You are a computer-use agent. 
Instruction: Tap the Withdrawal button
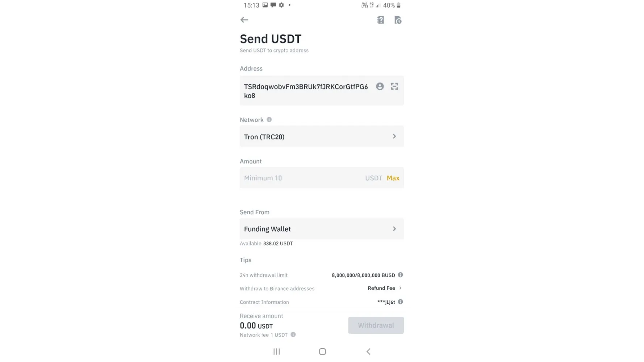tap(376, 325)
